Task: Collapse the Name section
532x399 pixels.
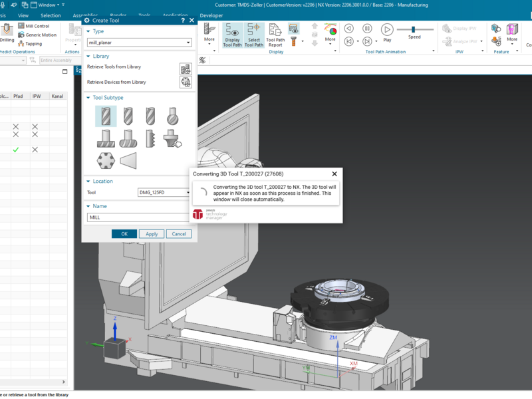Action: [x=88, y=206]
